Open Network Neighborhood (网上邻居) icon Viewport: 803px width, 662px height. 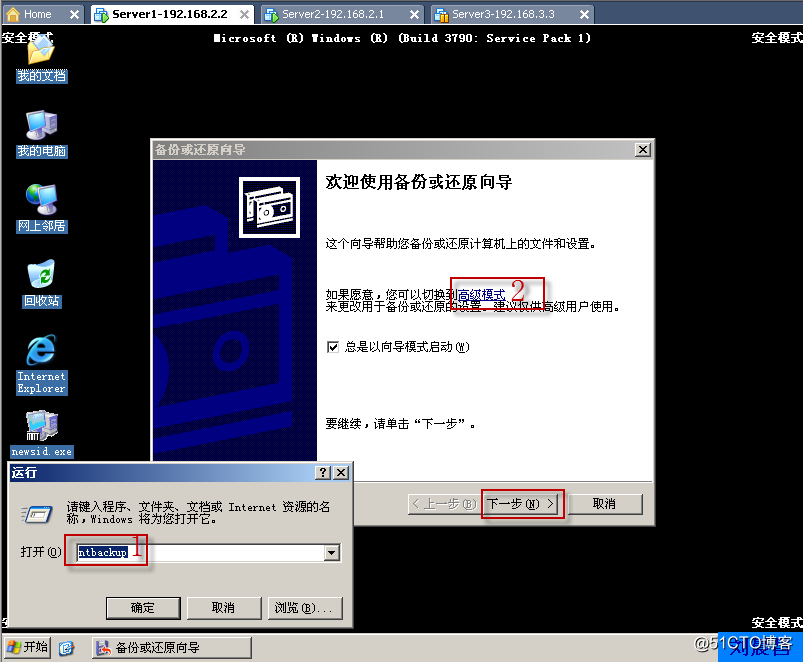click(41, 208)
